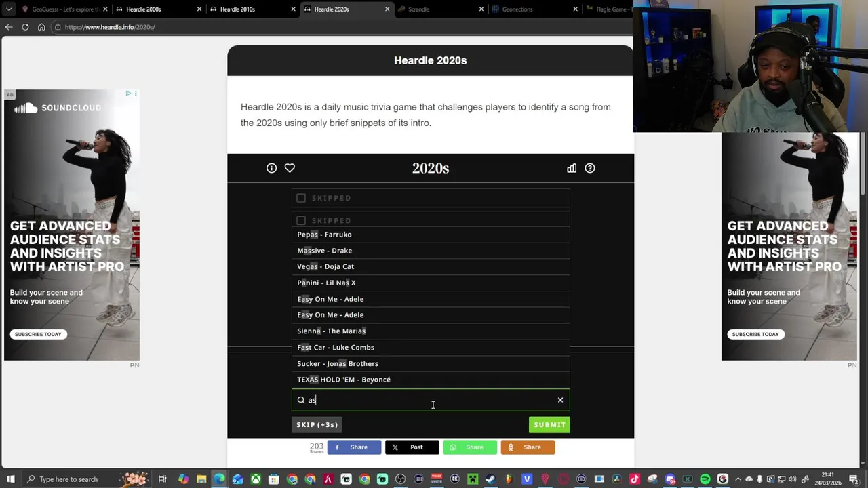Screen dimensions: 868x488
Task: Open Task View on taskbar
Action: tap(163, 479)
